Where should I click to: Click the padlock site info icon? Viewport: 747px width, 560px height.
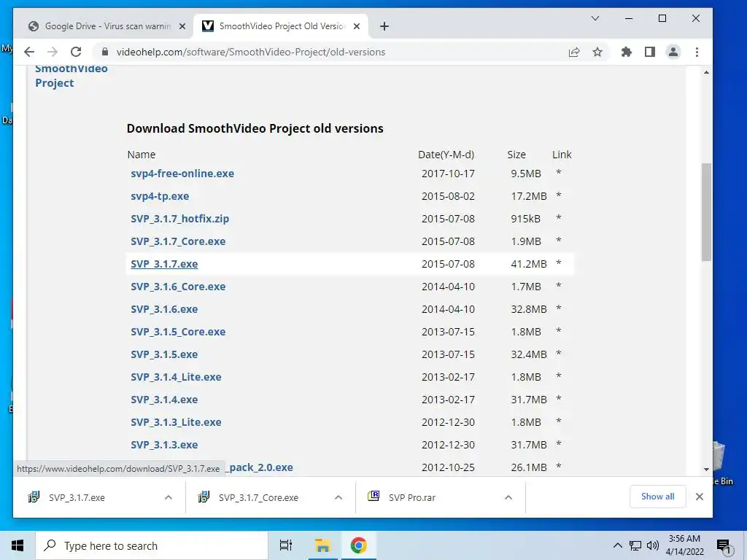coord(105,52)
